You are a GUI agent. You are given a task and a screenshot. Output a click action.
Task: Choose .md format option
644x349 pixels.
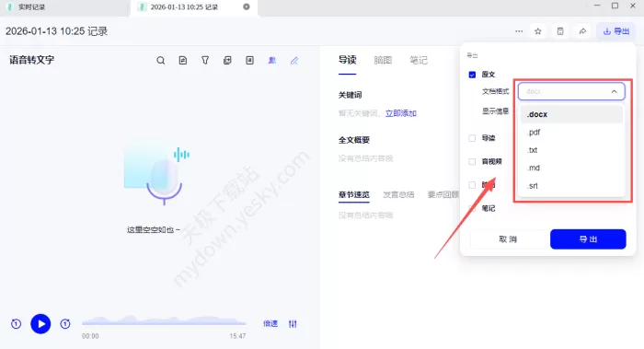coord(571,168)
